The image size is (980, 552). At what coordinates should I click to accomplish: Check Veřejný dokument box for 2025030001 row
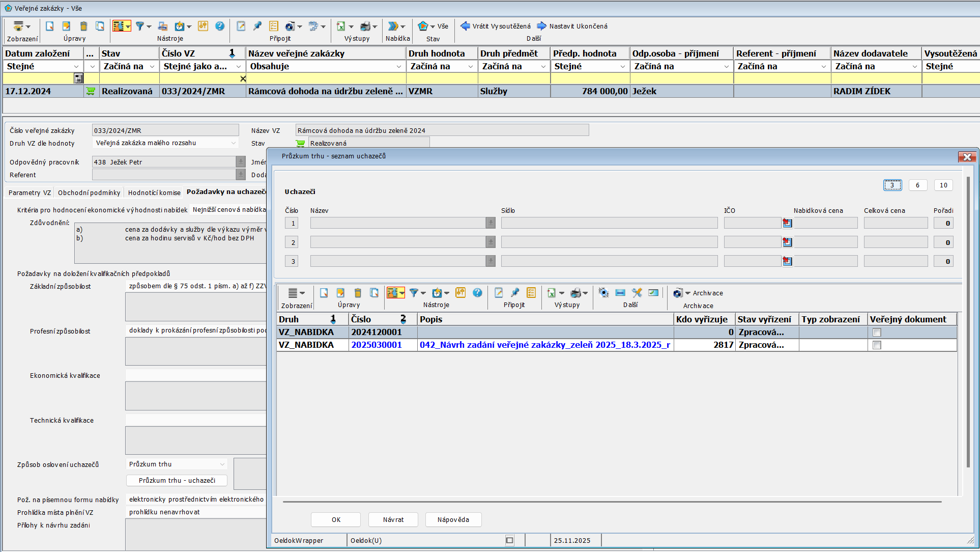coord(876,345)
